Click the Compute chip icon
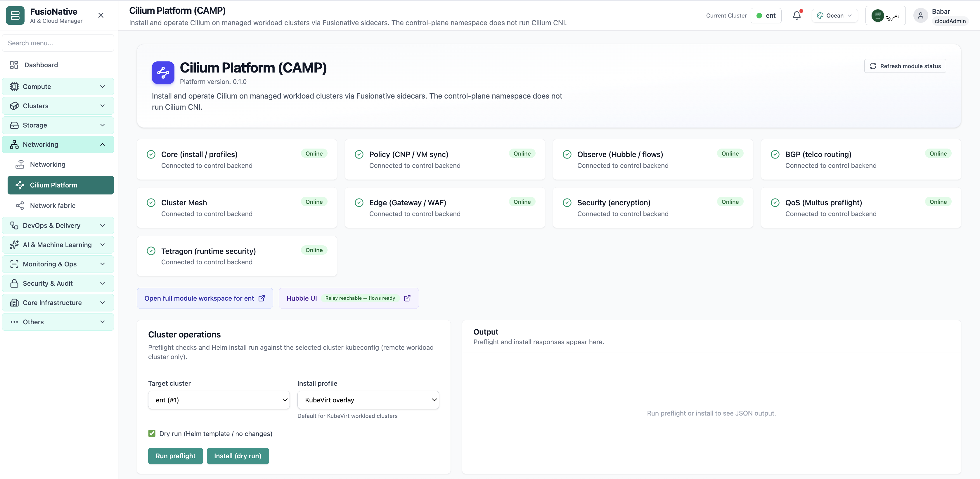Screen dimensions: 980x479 tap(14, 87)
